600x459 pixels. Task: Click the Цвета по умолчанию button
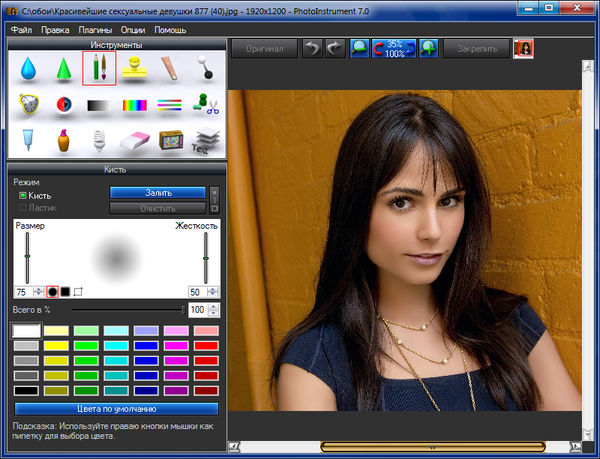116,409
